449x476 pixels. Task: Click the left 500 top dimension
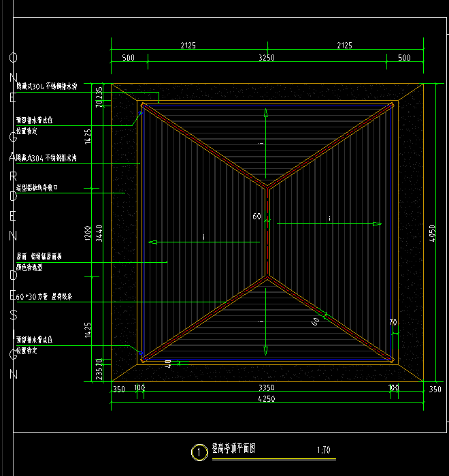(129, 58)
